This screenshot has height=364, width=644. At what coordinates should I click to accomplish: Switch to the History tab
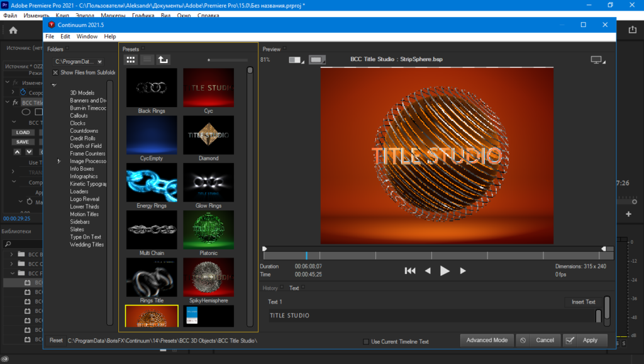270,288
